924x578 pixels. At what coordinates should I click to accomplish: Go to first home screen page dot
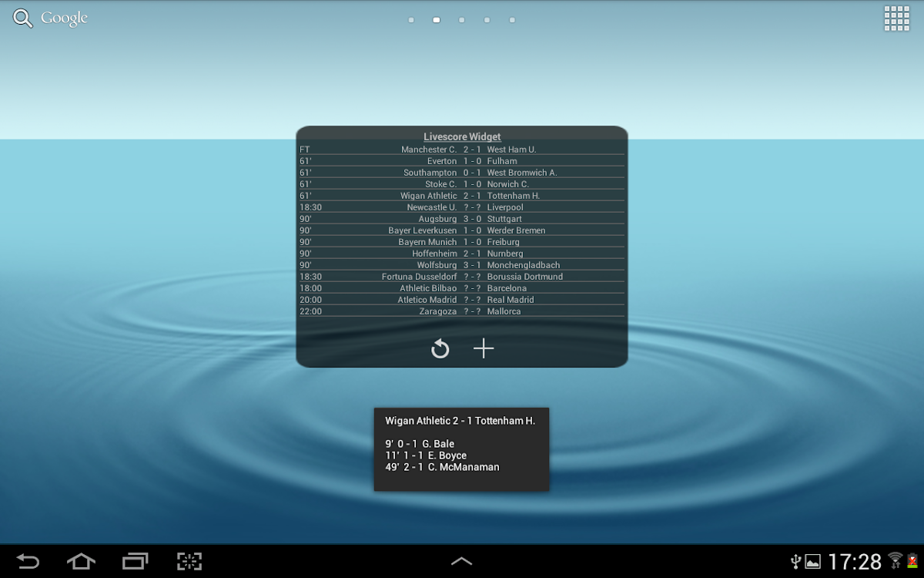coord(411,20)
